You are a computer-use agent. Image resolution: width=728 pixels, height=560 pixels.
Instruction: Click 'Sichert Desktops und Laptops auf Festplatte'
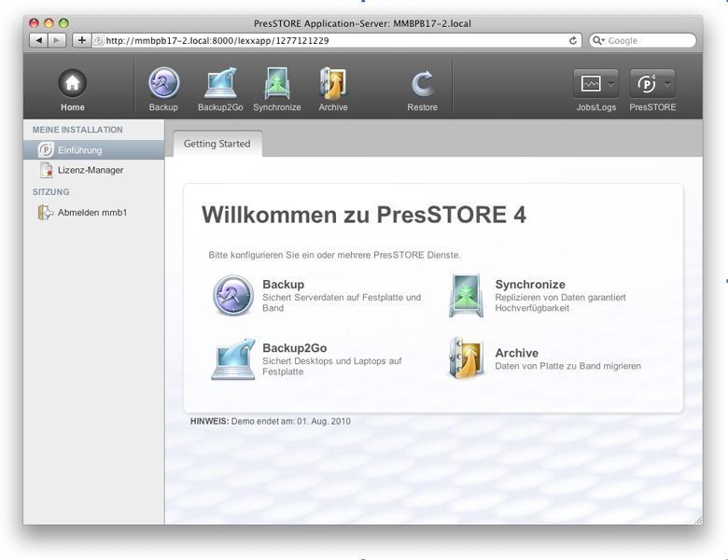(332, 367)
